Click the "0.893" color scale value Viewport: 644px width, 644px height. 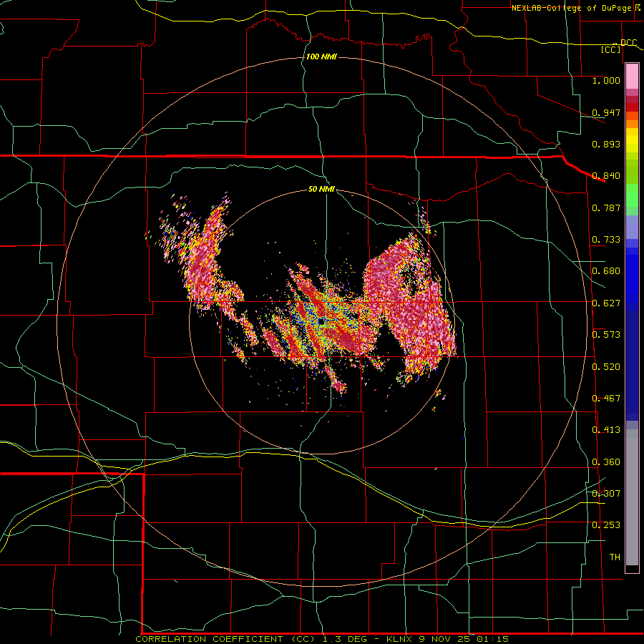(606, 144)
